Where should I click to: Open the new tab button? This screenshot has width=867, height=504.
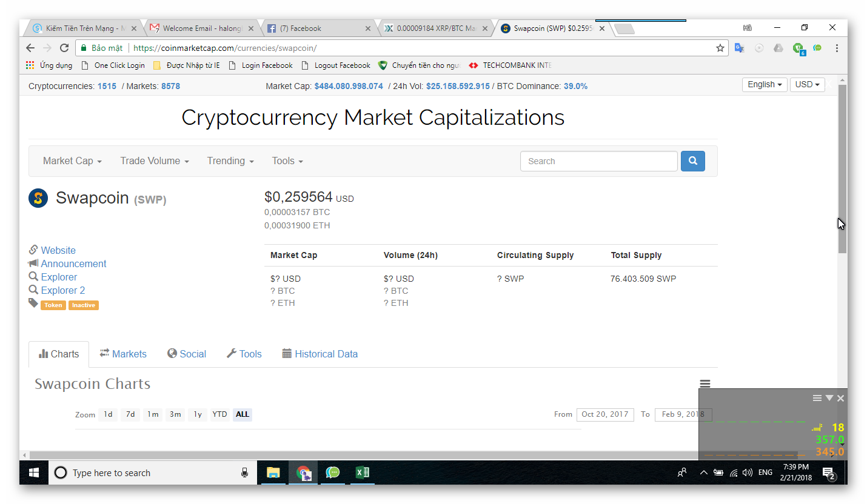(x=624, y=28)
